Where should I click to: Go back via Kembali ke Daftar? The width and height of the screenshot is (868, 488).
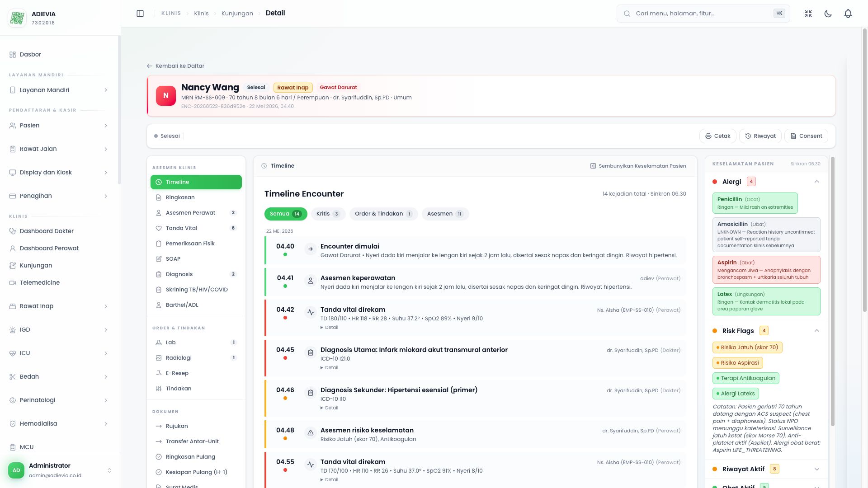[175, 66]
